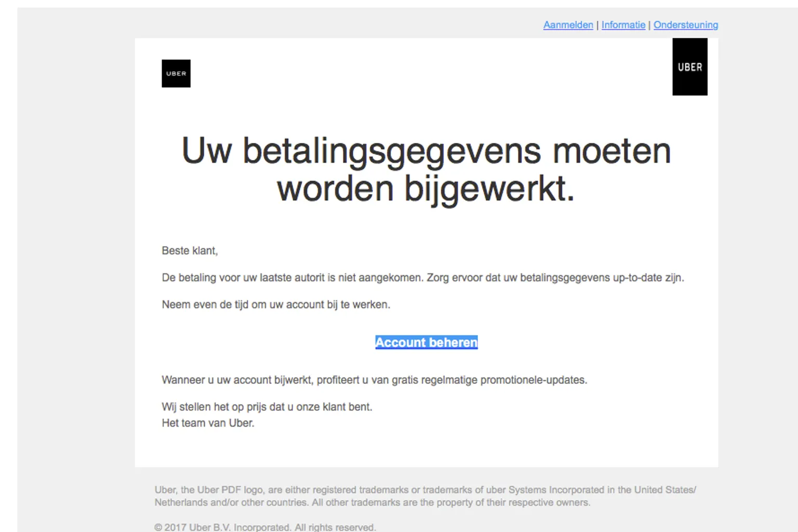The image size is (798, 532).
Task: Click the '© 2017 Uber B.V.' copyright line
Action: pos(264,527)
